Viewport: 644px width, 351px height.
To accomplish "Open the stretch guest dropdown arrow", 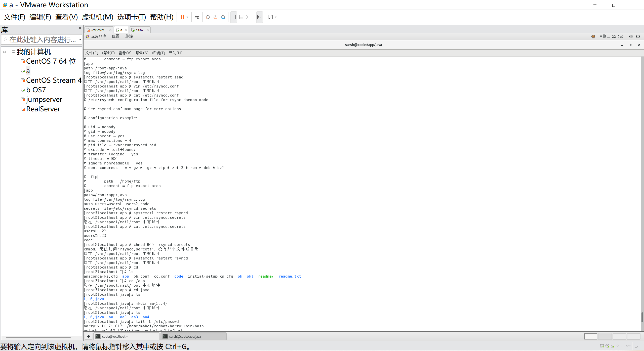I will (x=276, y=17).
